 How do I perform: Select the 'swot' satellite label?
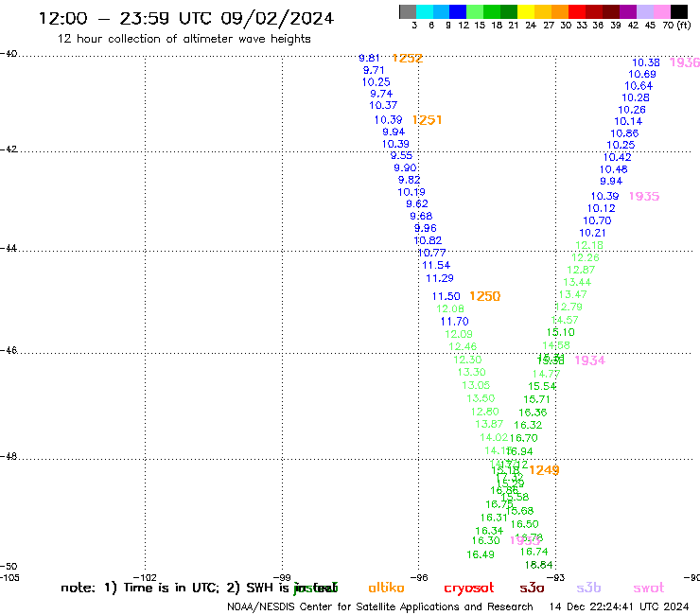tap(649, 589)
